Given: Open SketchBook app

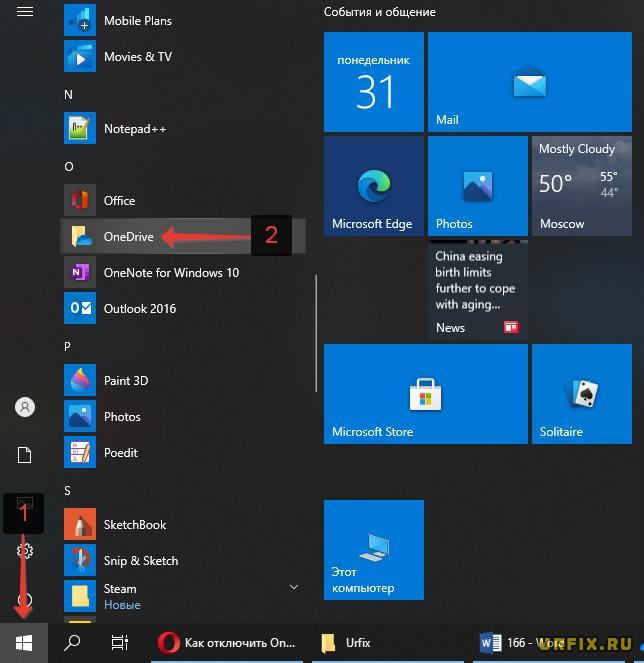Looking at the screenshot, I should point(183,524).
